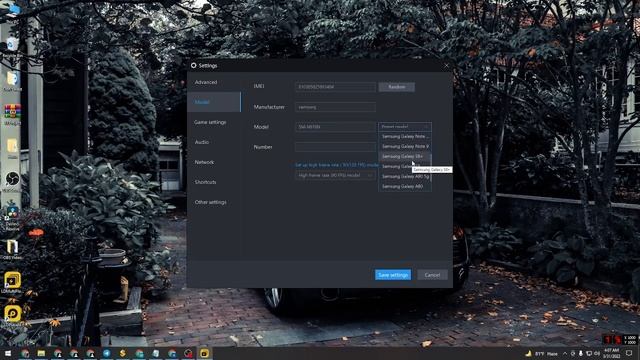
Task: Show hidden system tray icons
Action: click(565, 353)
